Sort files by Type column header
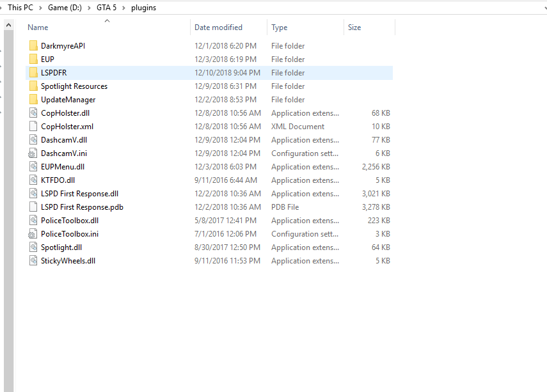The width and height of the screenshot is (547, 392). click(280, 27)
